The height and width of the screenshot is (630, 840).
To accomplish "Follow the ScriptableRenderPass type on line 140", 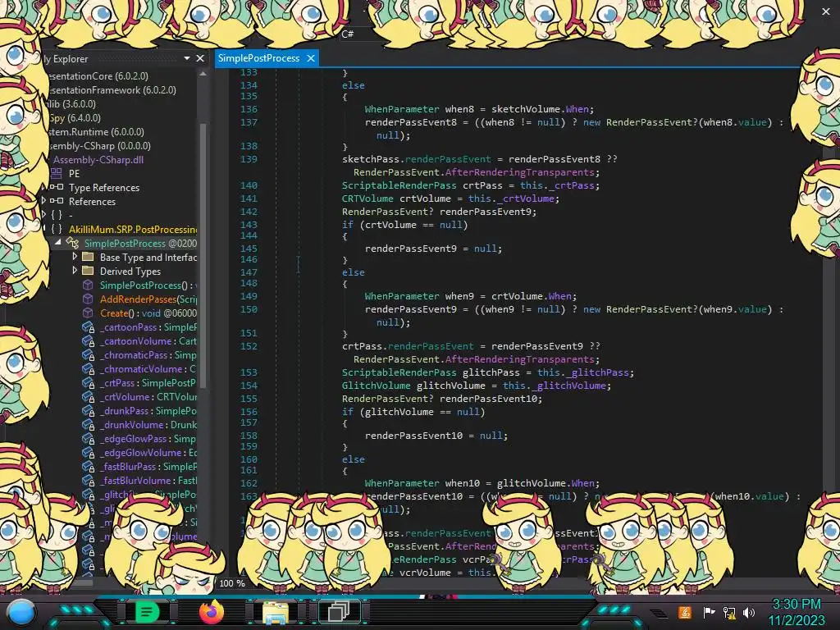I will coord(399,185).
